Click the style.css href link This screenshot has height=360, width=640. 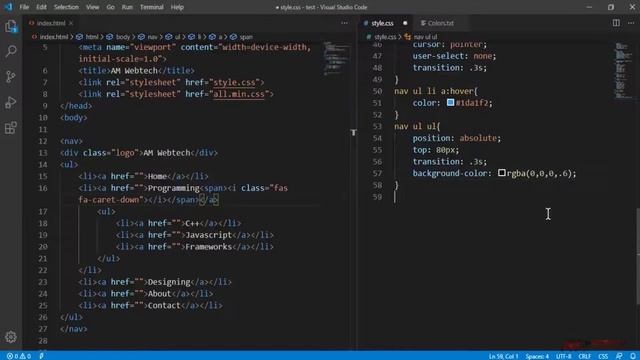(x=234, y=82)
